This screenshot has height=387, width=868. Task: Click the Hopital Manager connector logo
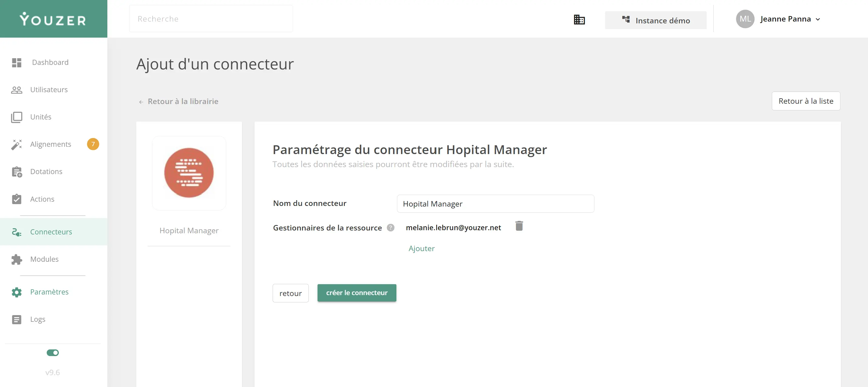tap(189, 173)
